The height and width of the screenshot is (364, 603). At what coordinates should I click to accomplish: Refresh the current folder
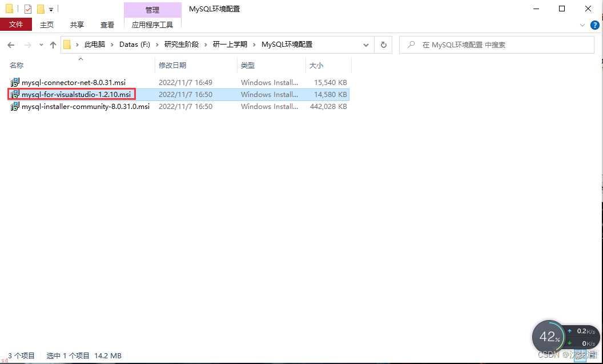click(383, 45)
